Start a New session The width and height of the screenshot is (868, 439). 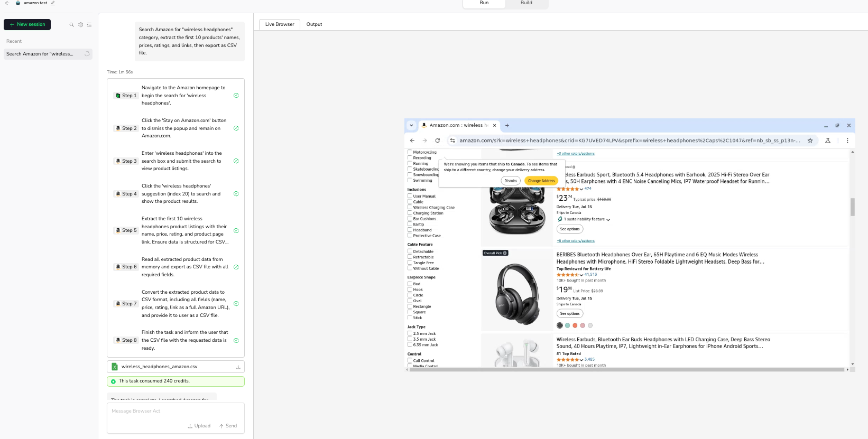pos(27,24)
